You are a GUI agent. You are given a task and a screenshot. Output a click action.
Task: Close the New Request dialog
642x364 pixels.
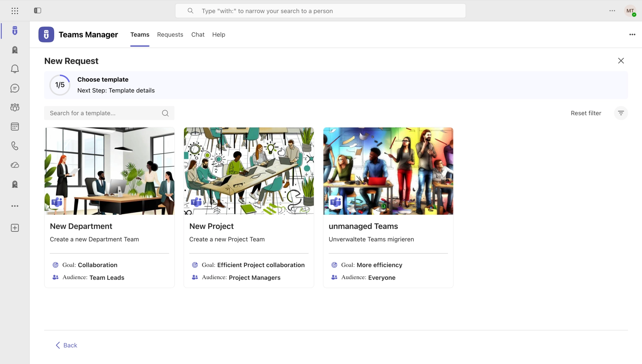[x=621, y=61]
